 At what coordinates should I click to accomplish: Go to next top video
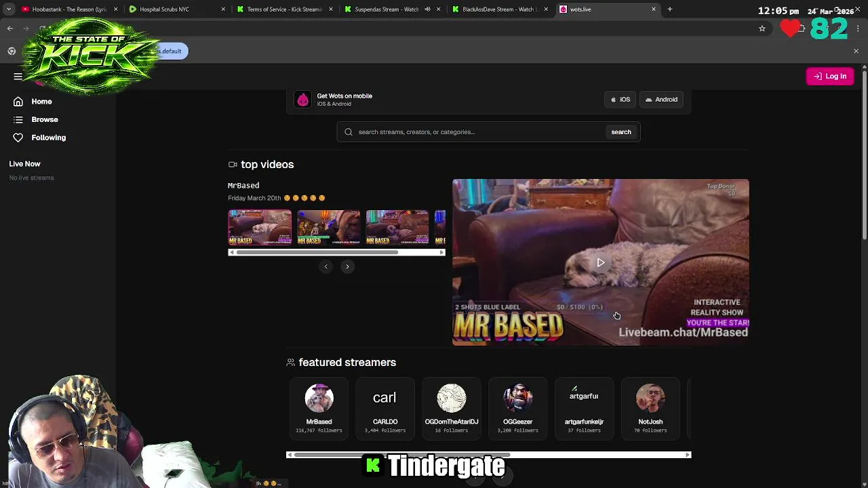click(347, 266)
